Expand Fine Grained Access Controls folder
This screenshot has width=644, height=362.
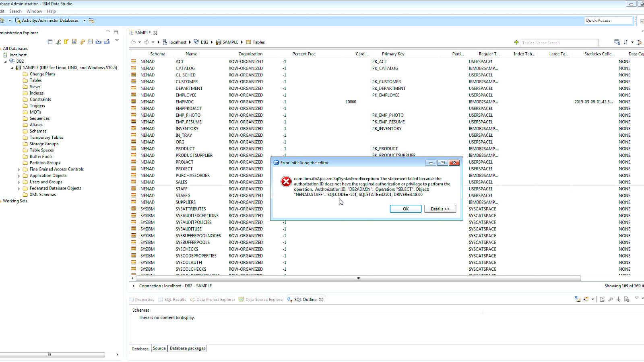[19, 169]
